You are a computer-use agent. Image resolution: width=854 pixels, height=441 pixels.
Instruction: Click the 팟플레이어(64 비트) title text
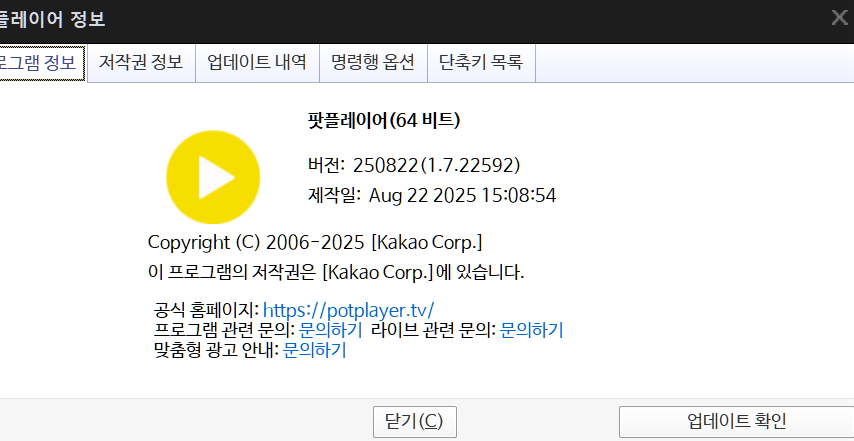pos(385,120)
